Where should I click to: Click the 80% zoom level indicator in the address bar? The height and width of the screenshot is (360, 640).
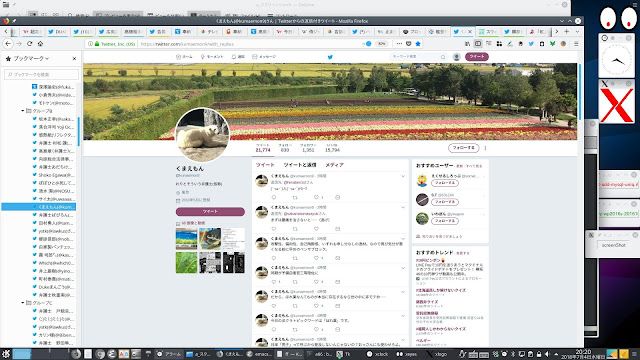click(x=381, y=44)
